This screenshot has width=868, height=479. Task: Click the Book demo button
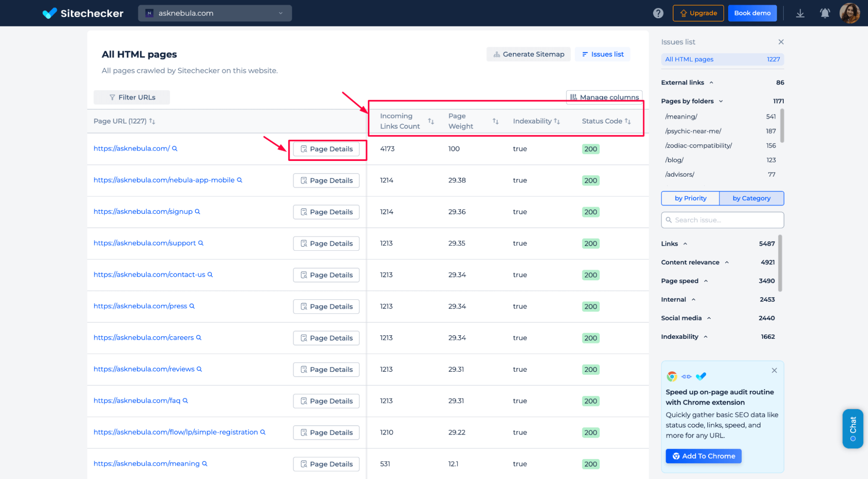tap(752, 13)
